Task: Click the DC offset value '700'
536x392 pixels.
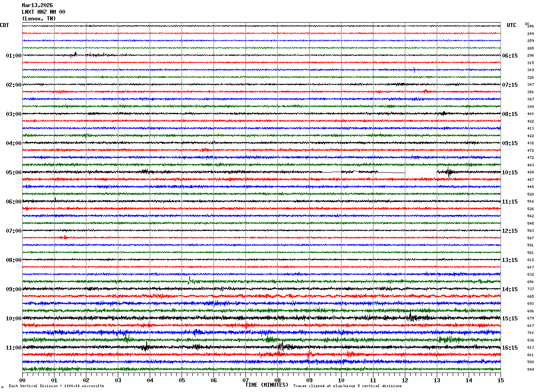Action: click(x=530, y=333)
